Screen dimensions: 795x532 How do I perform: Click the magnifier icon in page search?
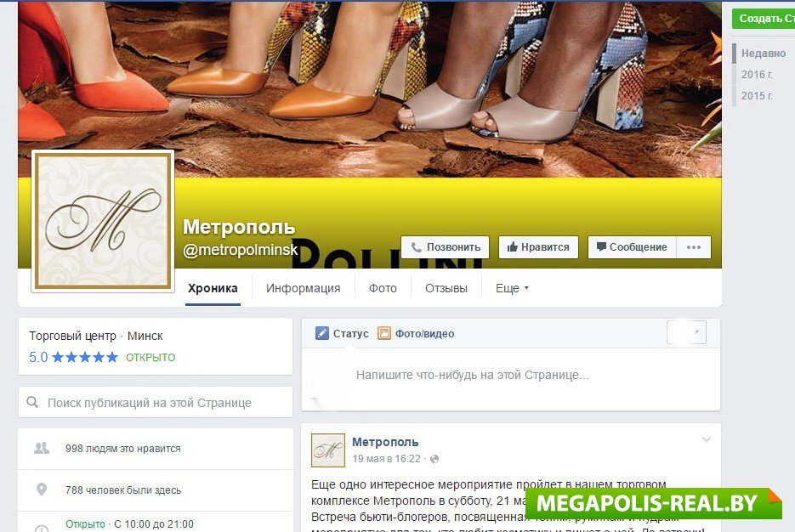point(32,402)
